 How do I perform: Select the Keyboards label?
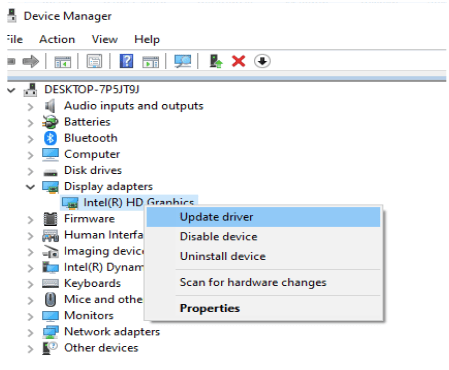pyautogui.click(x=92, y=283)
